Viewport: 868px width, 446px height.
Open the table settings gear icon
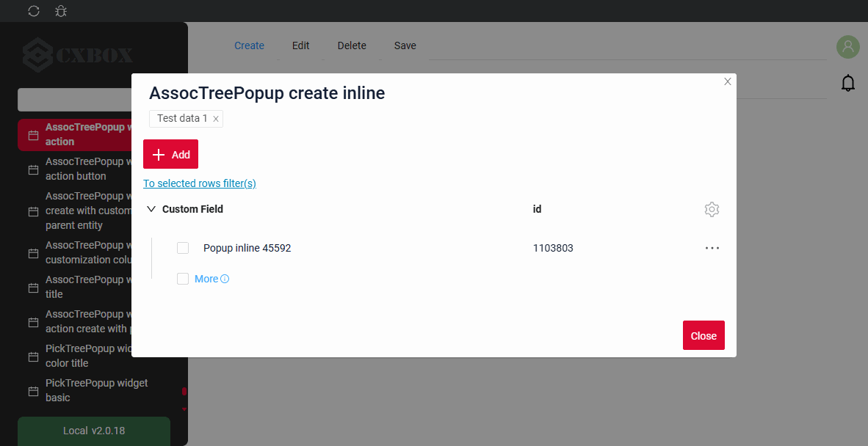pos(712,210)
